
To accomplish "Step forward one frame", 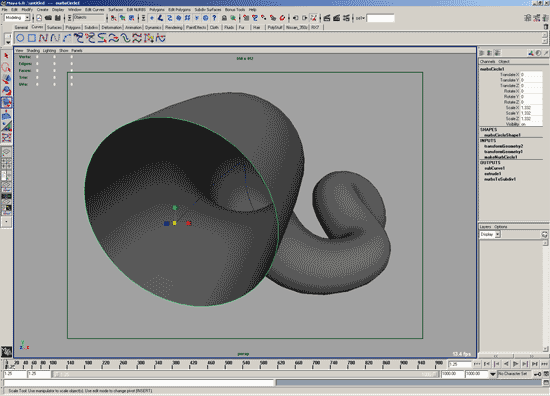I will (x=535, y=364).
